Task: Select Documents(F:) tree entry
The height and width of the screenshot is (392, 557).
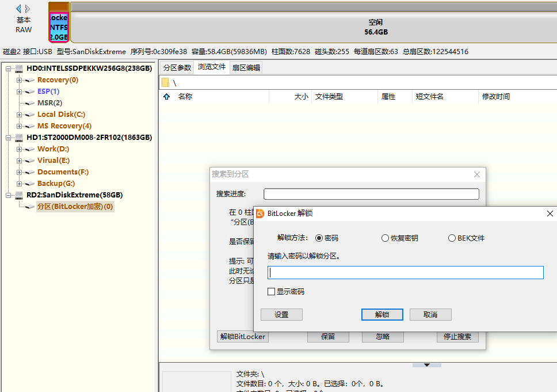Action: pyautogui.click(x=63, y=172)
